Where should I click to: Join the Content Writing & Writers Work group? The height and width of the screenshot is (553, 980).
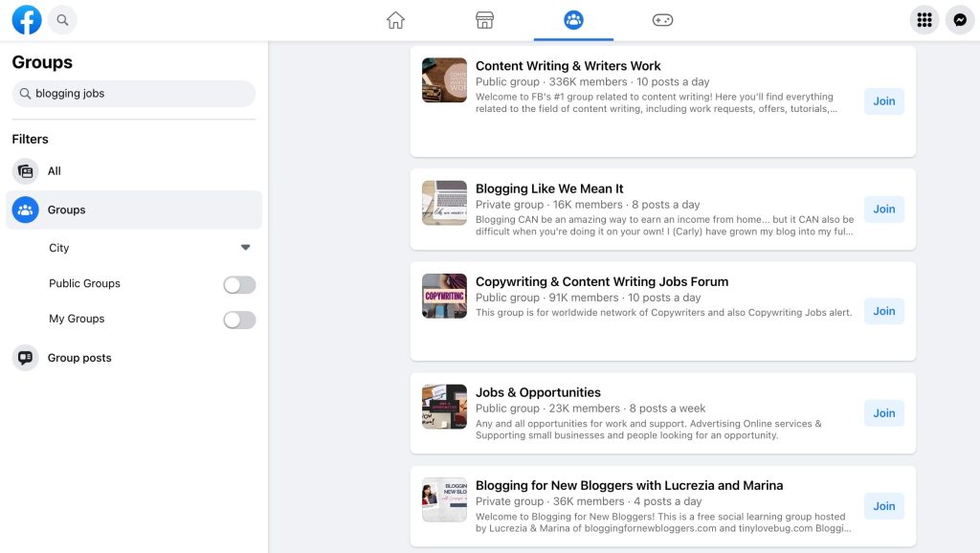click(882, 100)
